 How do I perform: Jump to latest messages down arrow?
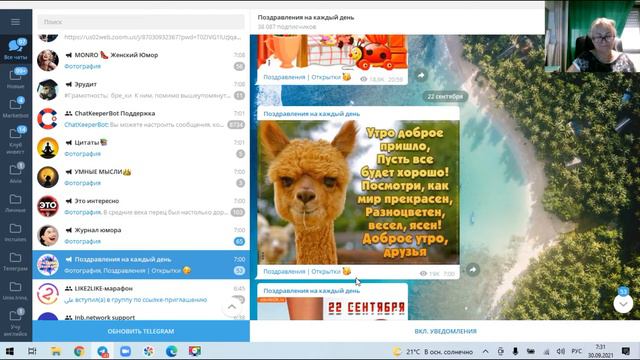[x=623, y=303]
